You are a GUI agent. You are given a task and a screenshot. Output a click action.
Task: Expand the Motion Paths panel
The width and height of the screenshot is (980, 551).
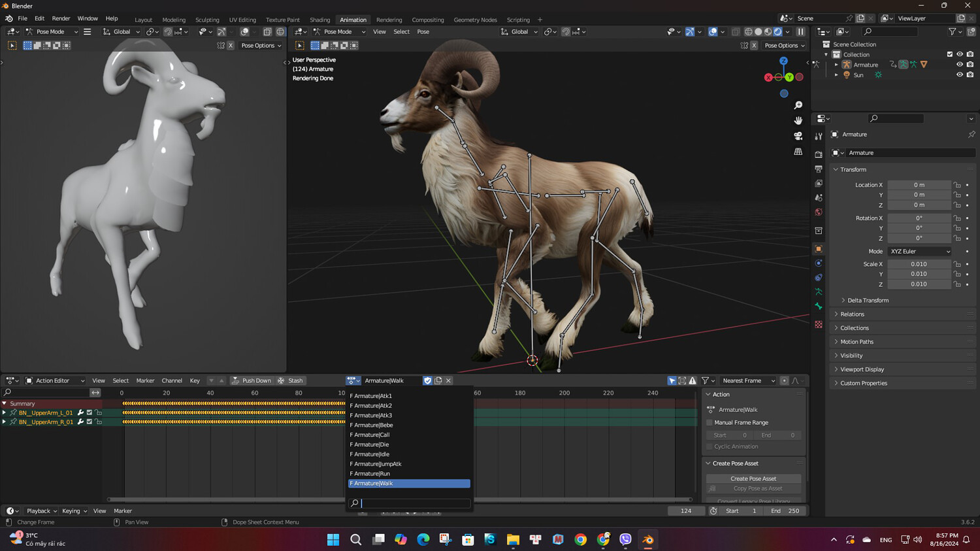click(x=857, y=342)
